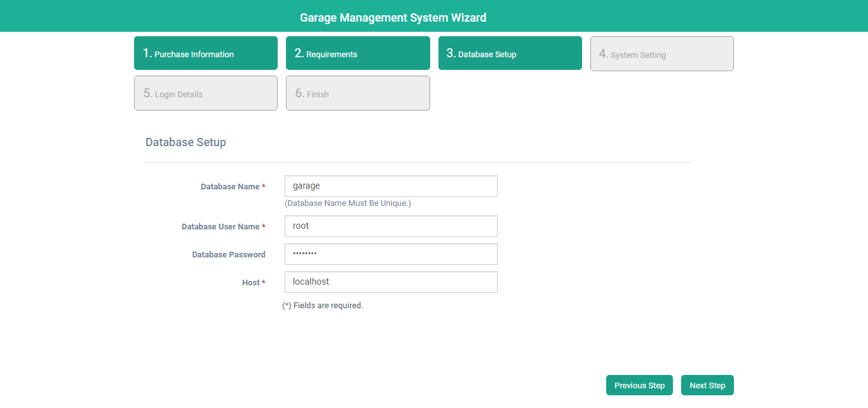The height and width of the screenshot is (408, 868).
Task: Click the Garage Management System Wizard title
Action: pyautogui.click(x=393, y=18)
